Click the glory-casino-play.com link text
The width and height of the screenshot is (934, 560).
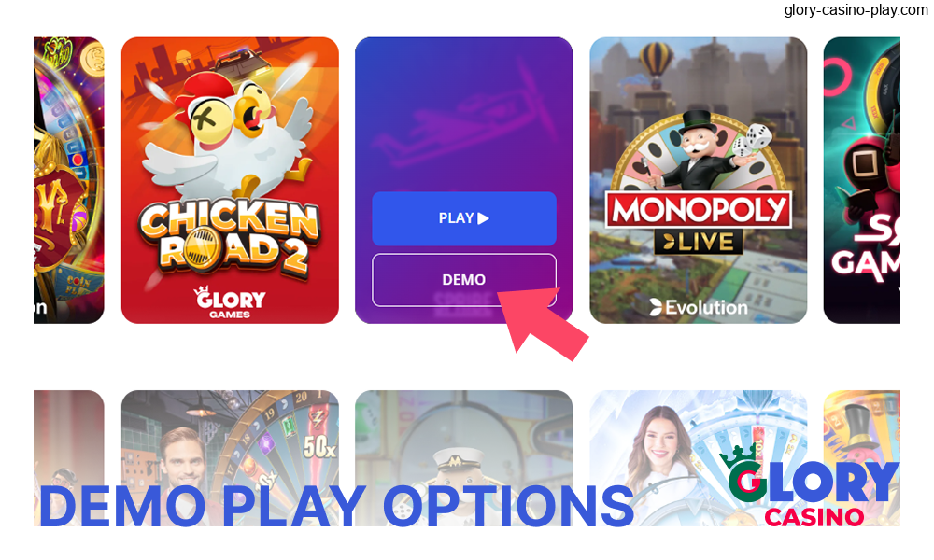pos(856,10)
